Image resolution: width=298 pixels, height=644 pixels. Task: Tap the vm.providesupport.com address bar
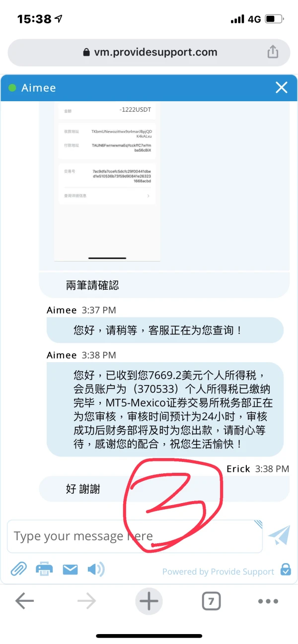coord(149,52)
